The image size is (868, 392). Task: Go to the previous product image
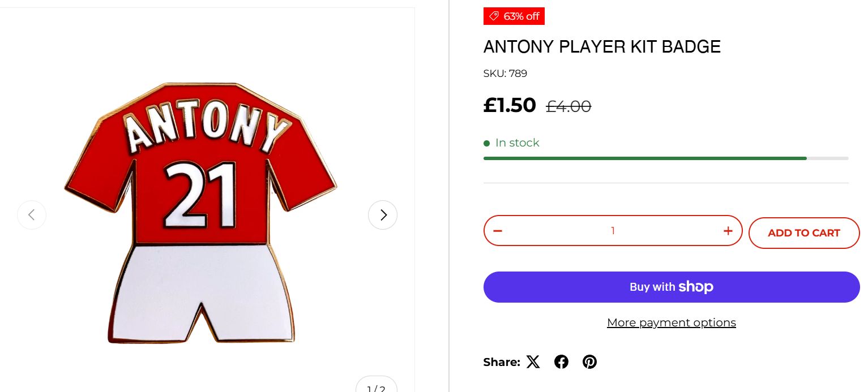(x=32, y=215)
